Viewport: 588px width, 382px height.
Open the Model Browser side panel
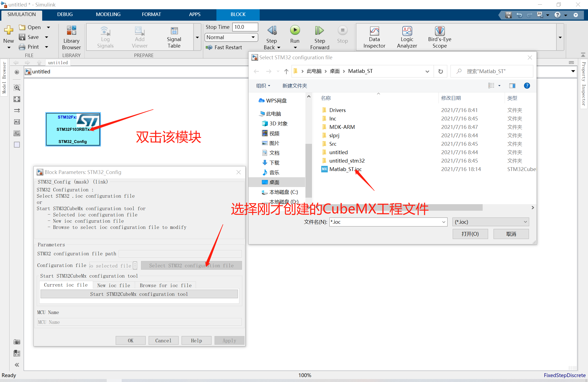[4, 77]
